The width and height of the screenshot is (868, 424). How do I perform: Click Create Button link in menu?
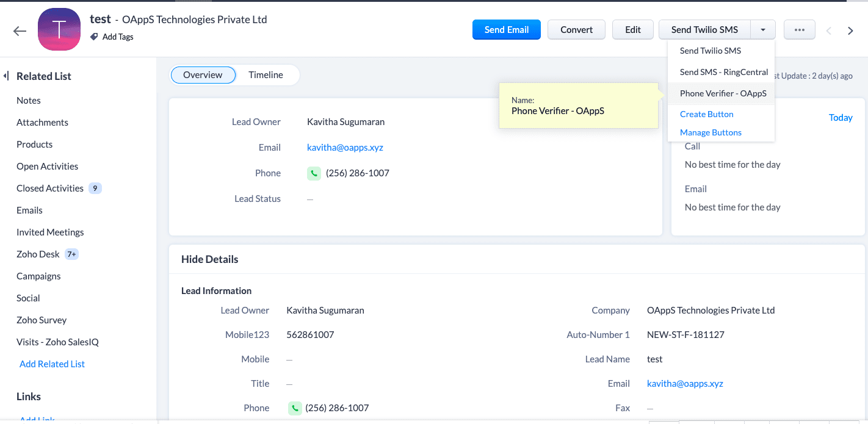point(707,114)
